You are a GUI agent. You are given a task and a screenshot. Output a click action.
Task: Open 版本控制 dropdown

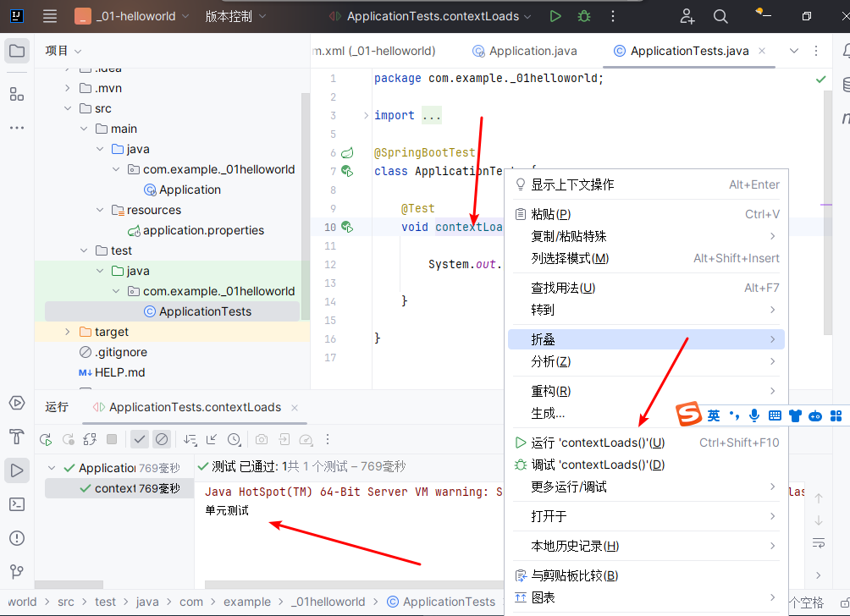click(235, 16)
